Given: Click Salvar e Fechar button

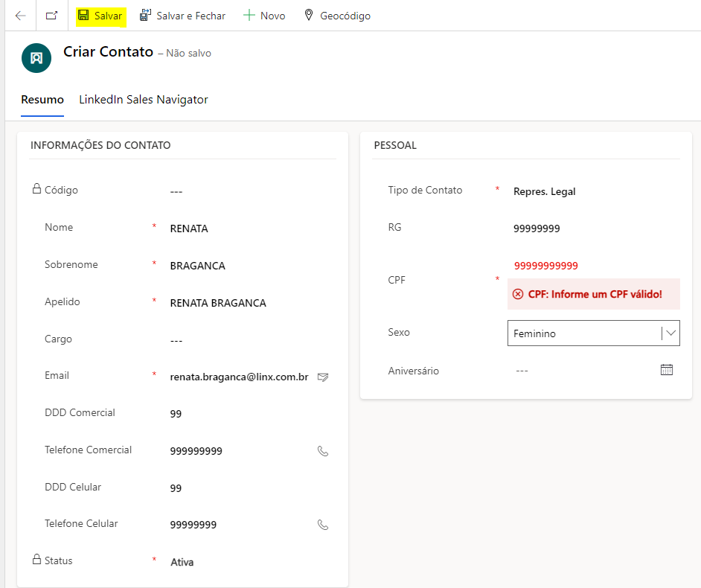Looking at the screenshot, I should [x=182, y=16].
